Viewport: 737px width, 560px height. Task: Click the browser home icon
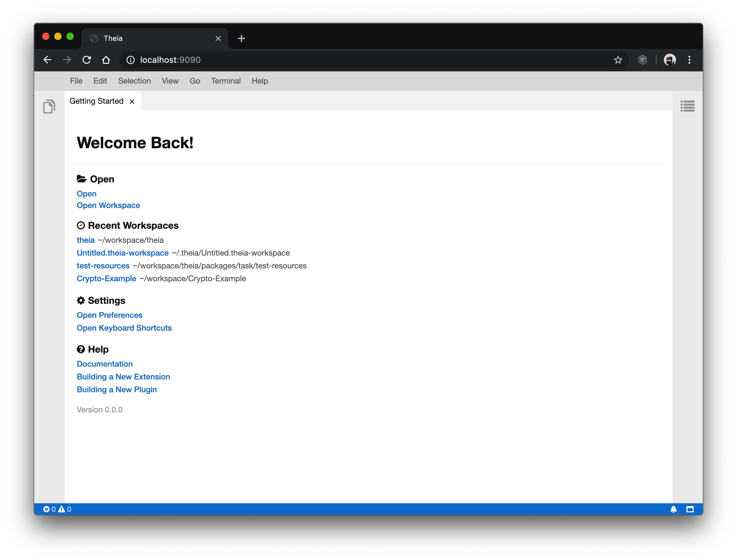click(106, 60)
